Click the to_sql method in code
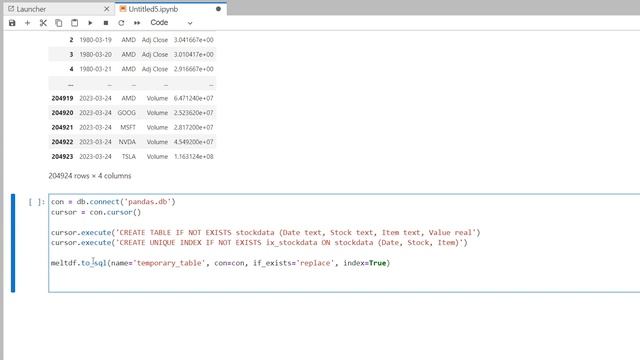 click(x=94, y=263)
